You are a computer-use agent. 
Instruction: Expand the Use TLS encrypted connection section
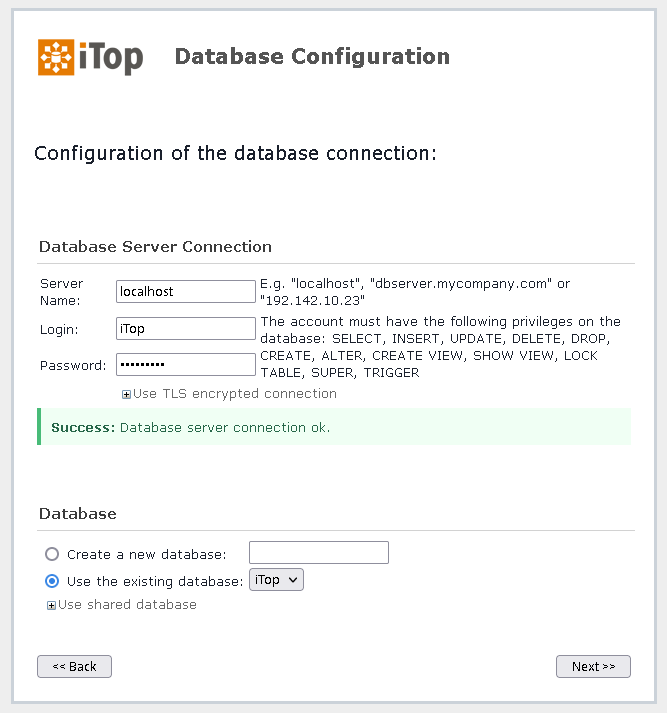click(126, 394)
